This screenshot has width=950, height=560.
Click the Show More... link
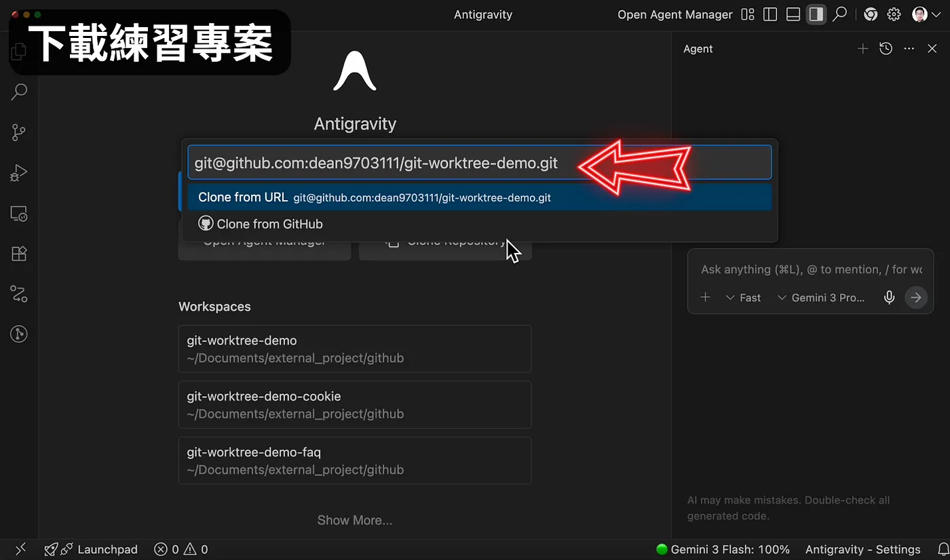click(x=354, y=520)
